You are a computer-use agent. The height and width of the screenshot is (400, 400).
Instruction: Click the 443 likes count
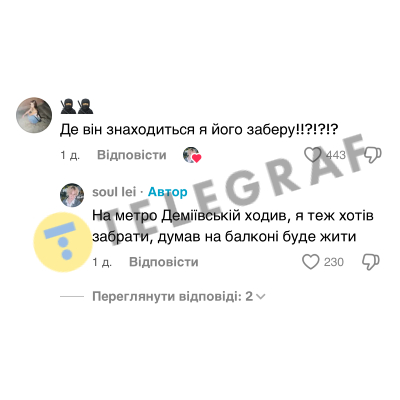point(336,155)
